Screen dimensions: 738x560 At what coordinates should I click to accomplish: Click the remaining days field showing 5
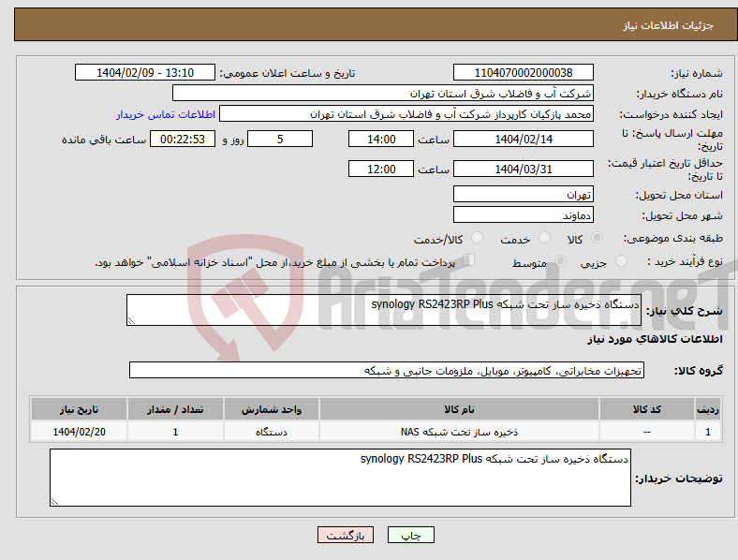[x=280, y=139]
